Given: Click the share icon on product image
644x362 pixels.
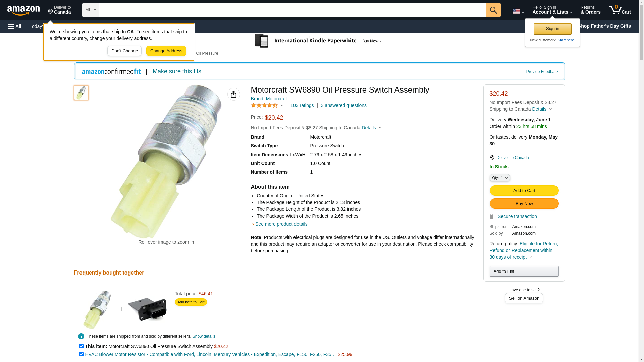Looking at the screenshot, I should (233, 94).
